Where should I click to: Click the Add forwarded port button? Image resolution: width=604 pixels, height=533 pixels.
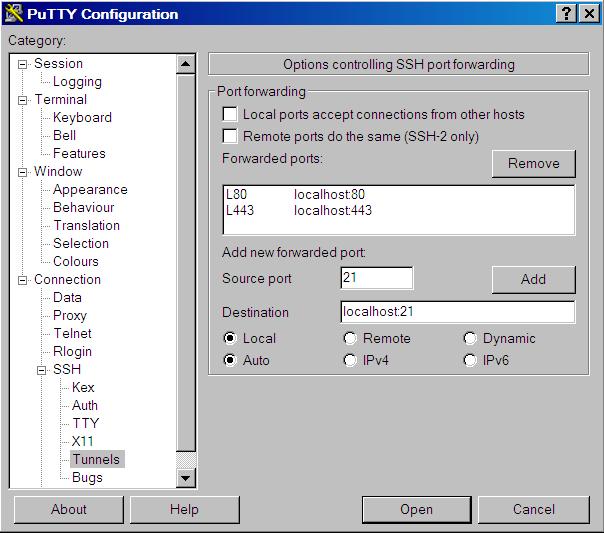click(x=534, y=280)
